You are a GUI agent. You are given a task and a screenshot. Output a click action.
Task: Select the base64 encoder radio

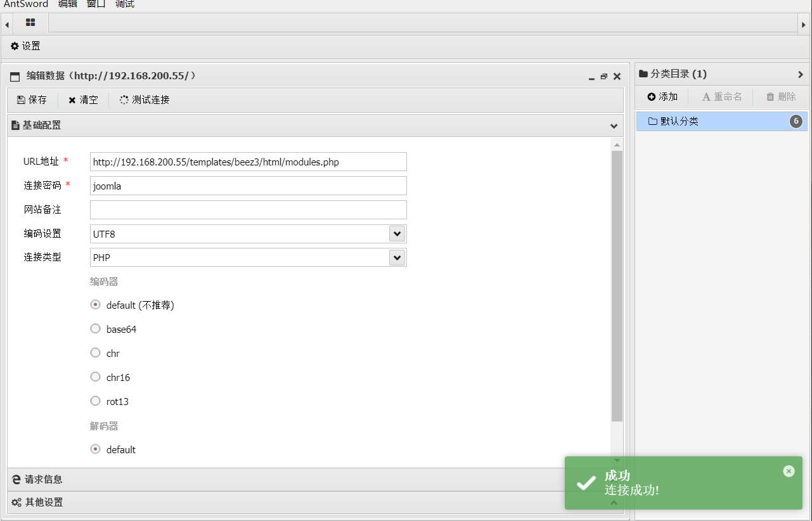tap(96, 328)
